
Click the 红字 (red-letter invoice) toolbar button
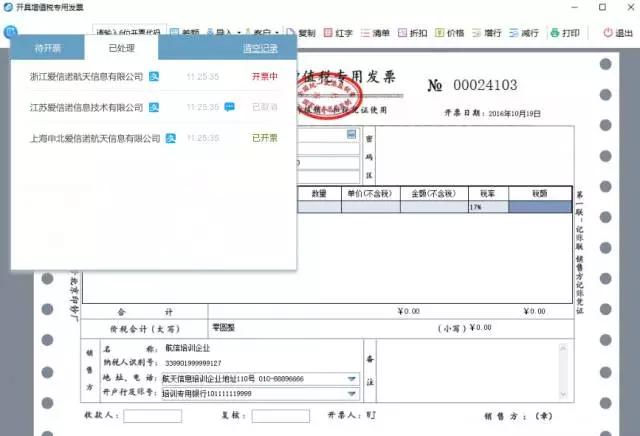click(x=338, y=33)
